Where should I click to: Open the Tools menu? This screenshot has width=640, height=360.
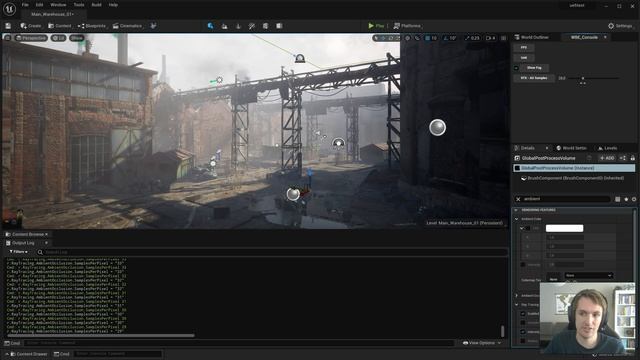(79, 5)
